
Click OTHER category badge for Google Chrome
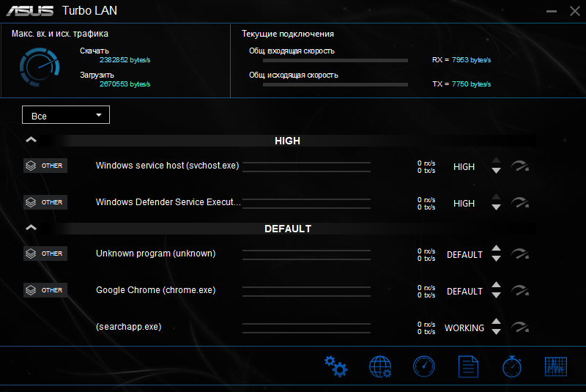(45, 290)
